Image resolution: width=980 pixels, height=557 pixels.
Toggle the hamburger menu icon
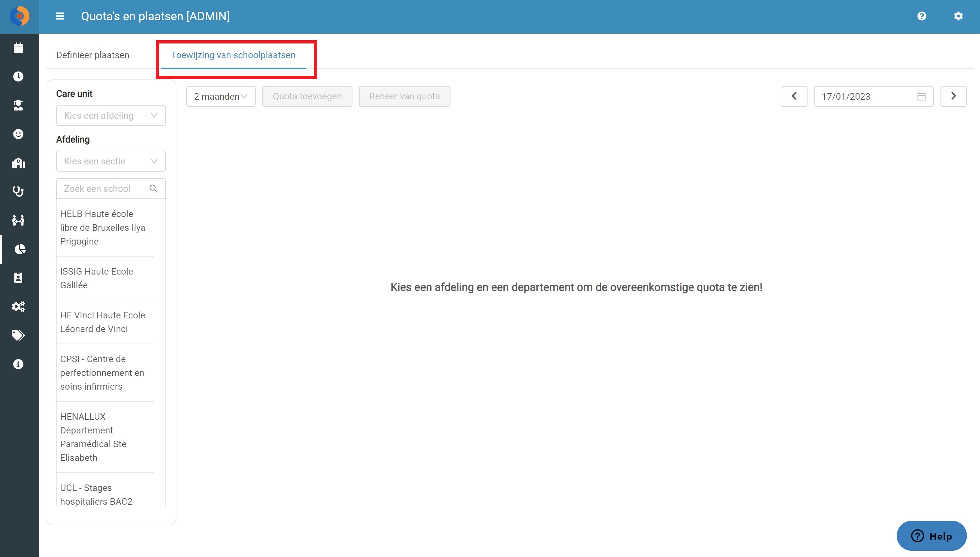pos(60,16)
